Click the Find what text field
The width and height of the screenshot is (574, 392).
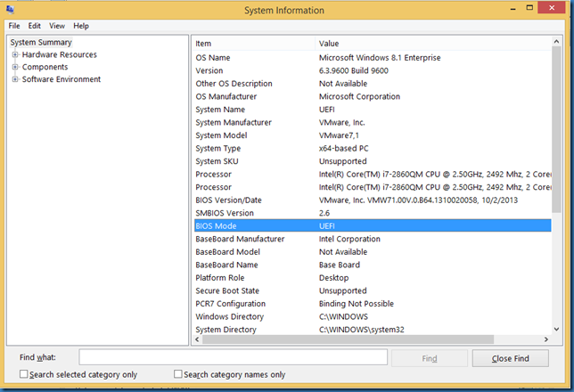click(233, 357)
